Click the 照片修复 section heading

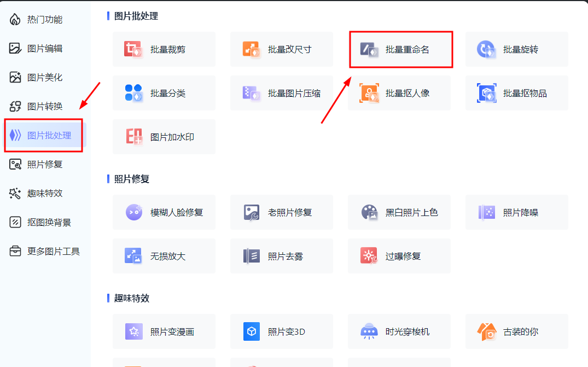tap(132, 179)
